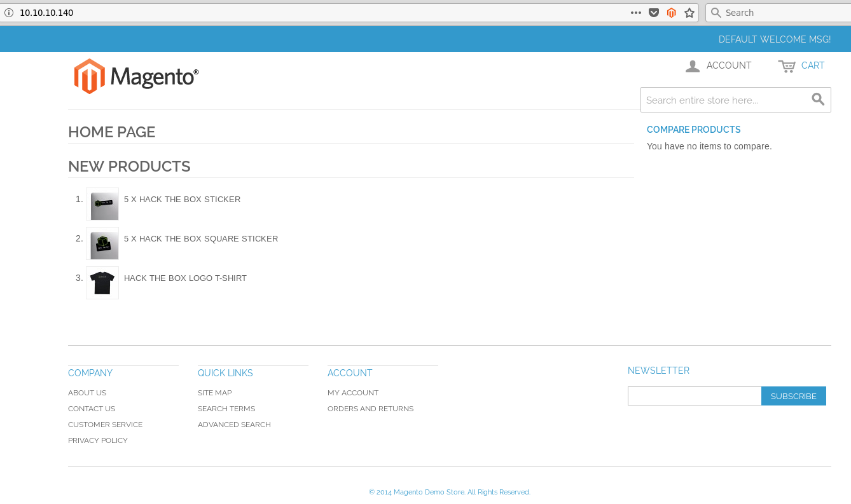851x504 pixels.
Task: Click the site info icon in address bar
Action: click(9, 13)
